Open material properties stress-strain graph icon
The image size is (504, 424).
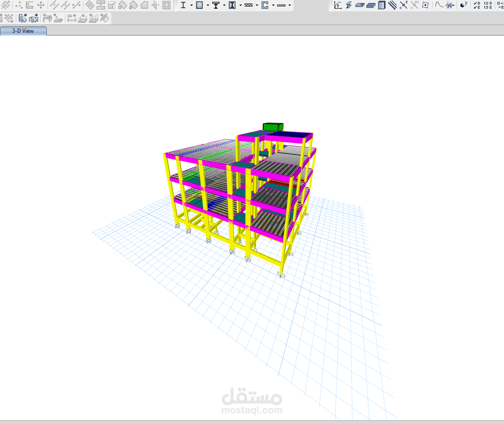pos(338,5)
